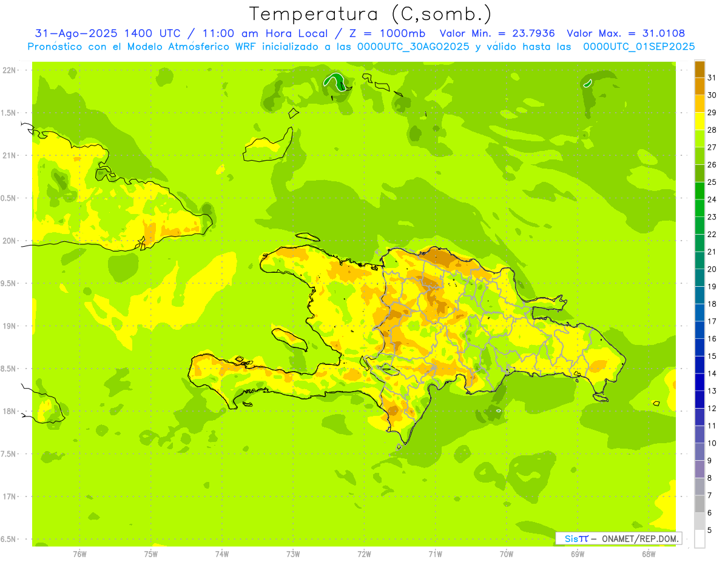Viewport: 728px width, 562px height.
Task: Click the 'Temperatura (C,somb.)' map title
Action: (x=370, y=14)
